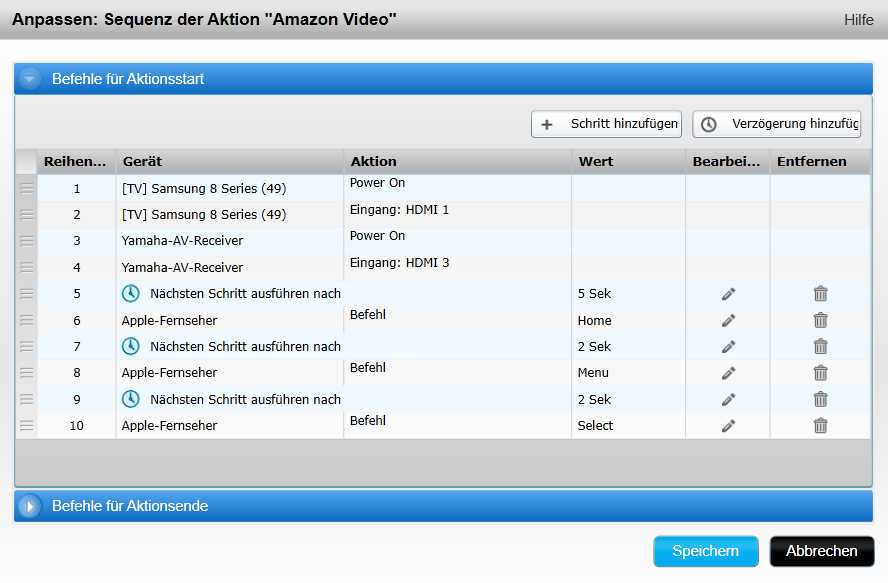The width and height of the screenshot is (888, 583).
Task: Click the clock icon in row 7
Action: (131, 346)
